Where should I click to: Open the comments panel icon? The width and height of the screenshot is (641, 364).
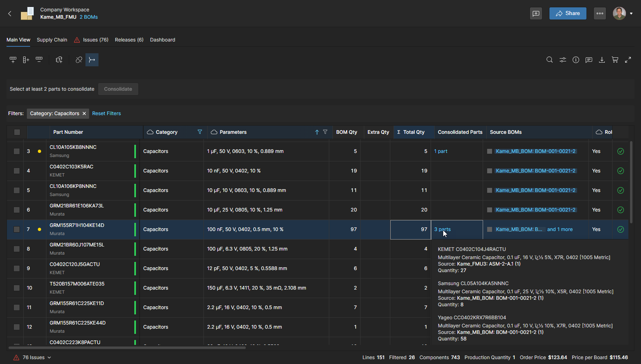[589, 60]
